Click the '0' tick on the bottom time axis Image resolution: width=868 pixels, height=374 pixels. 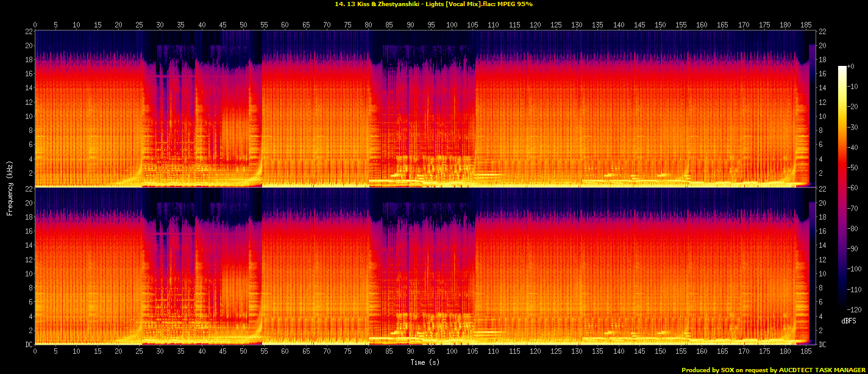pyautogui.click(x=35, y=351)
